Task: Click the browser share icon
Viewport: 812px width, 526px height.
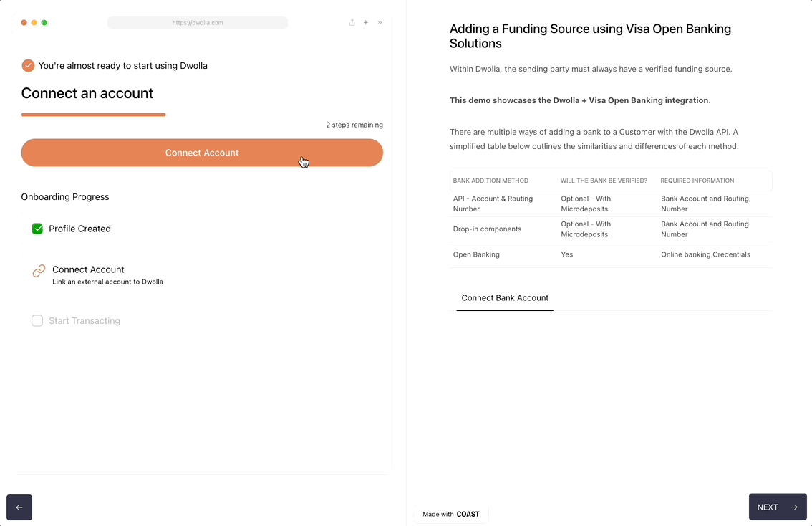Action: click(352, 22)
